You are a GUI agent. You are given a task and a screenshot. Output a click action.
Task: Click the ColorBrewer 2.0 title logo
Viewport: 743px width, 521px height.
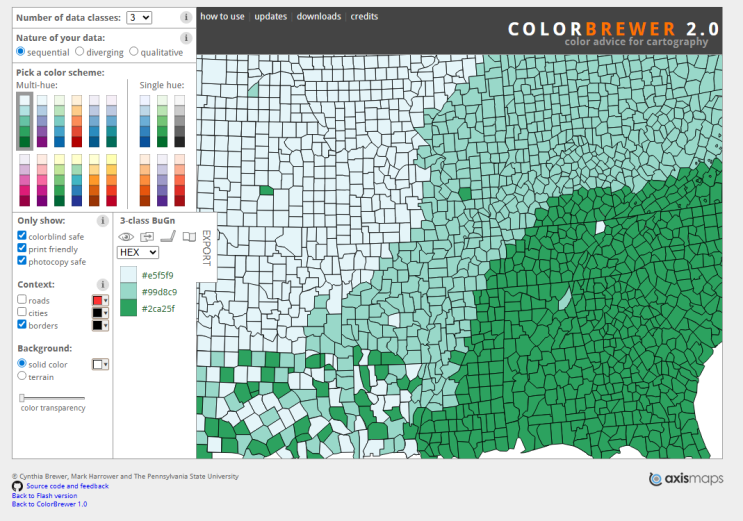pos(614,29)
